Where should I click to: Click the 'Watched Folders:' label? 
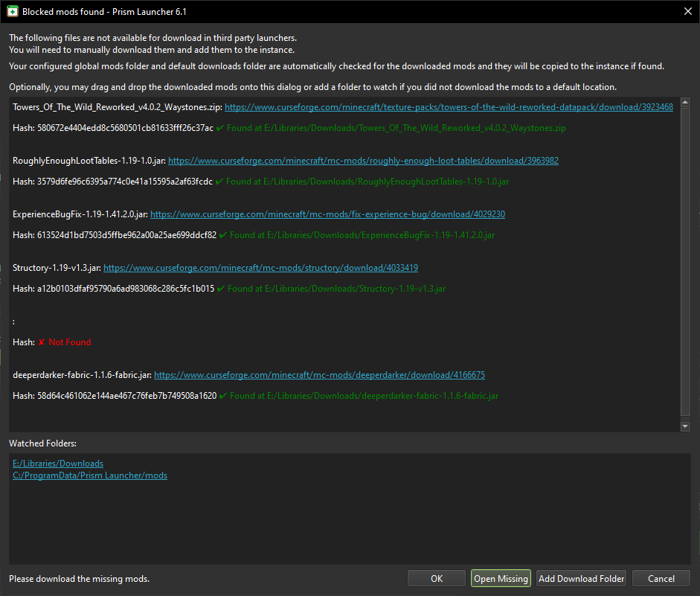(x=43, y=443)
